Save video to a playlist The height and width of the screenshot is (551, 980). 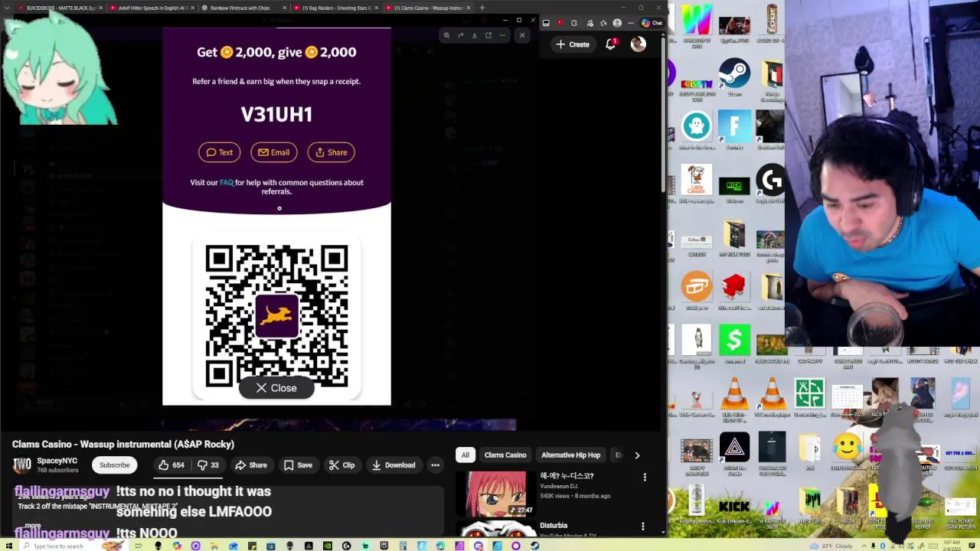297,465
